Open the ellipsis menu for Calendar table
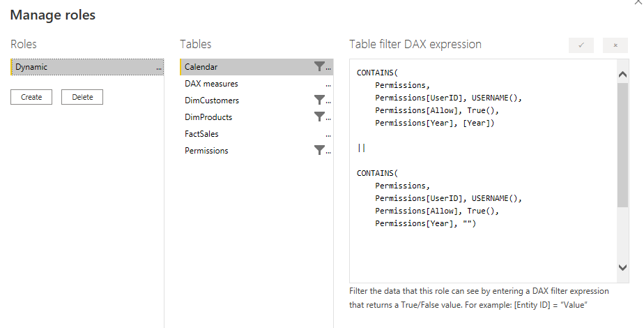Screen dimensions: 644x328 pyautogui.click(x=328, y=68)
